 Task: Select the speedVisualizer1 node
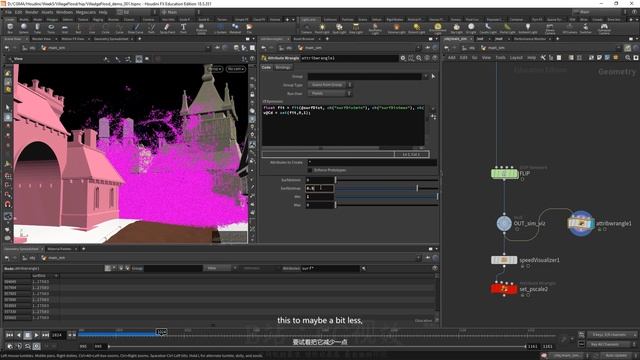[504, 260]
